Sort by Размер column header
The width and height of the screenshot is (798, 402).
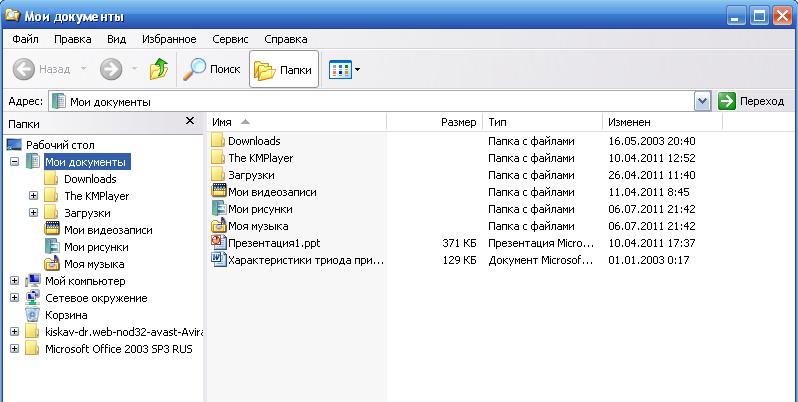[435, 122]
